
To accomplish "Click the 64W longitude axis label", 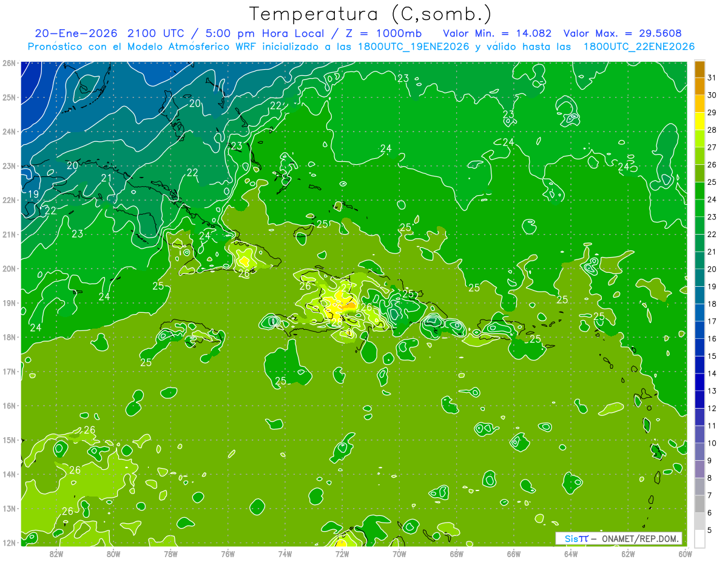I will tap(571, 554).
